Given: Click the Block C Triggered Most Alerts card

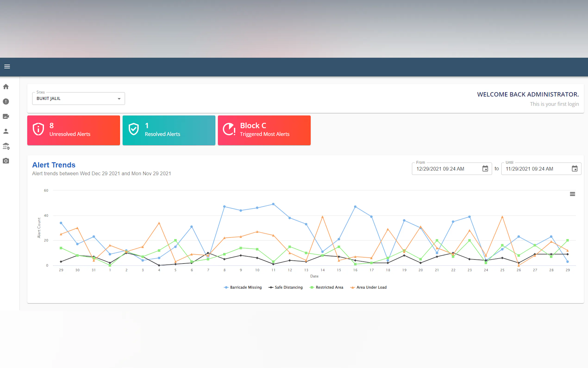Looking at the screenshot, I should [x=264, y=130].
